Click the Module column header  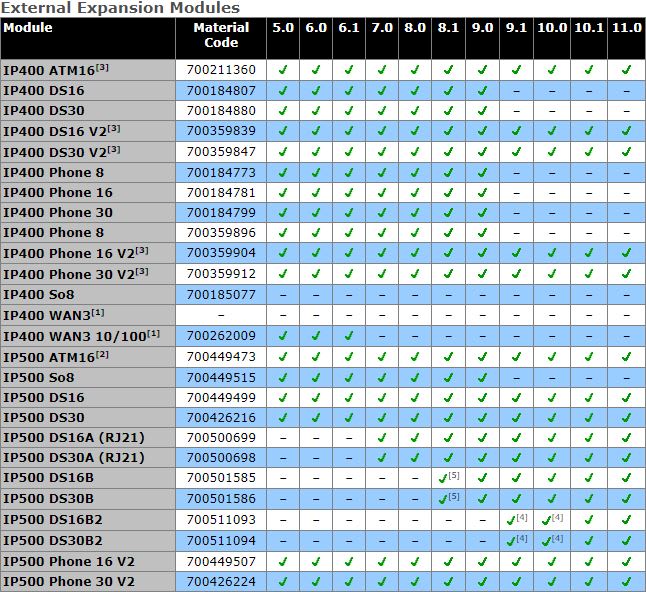coord(28,28)
